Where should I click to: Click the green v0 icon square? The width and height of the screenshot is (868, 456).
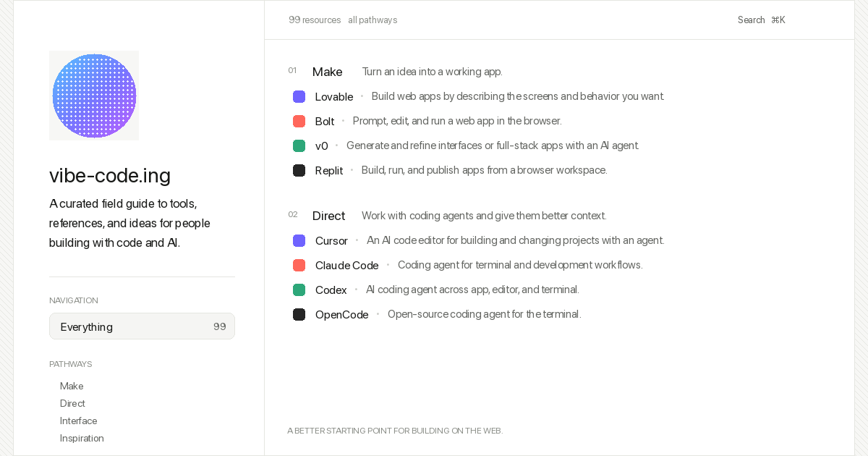tap(299, 145)
